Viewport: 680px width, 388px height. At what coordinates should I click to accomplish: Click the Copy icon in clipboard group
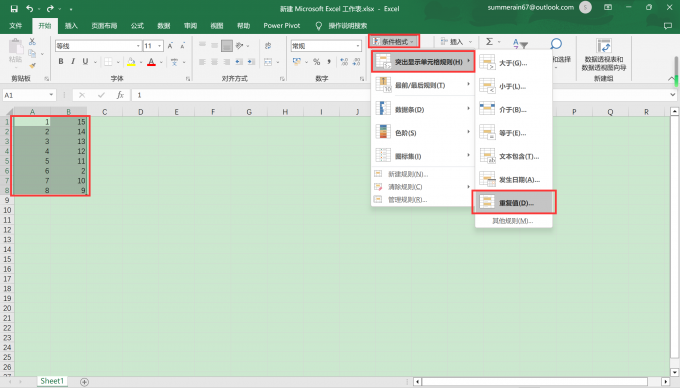coord(32,54)
